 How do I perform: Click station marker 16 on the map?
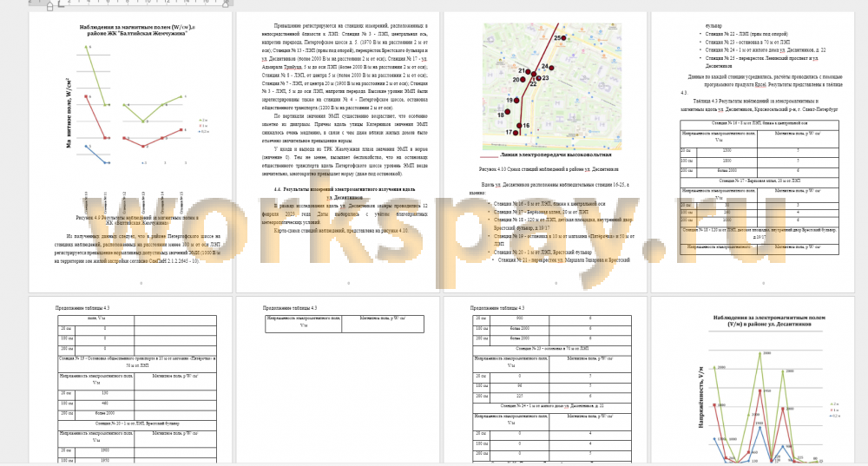[519, 126]
